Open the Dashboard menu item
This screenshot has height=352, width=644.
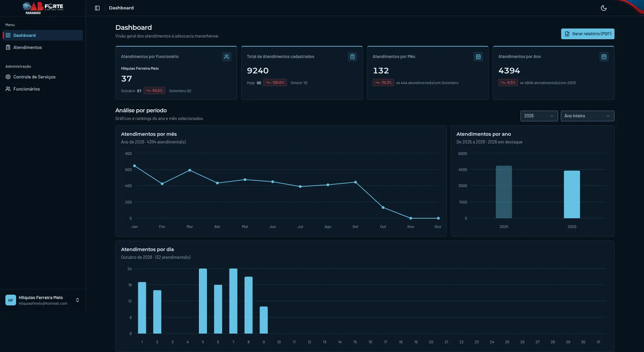[x=43, y=35]
